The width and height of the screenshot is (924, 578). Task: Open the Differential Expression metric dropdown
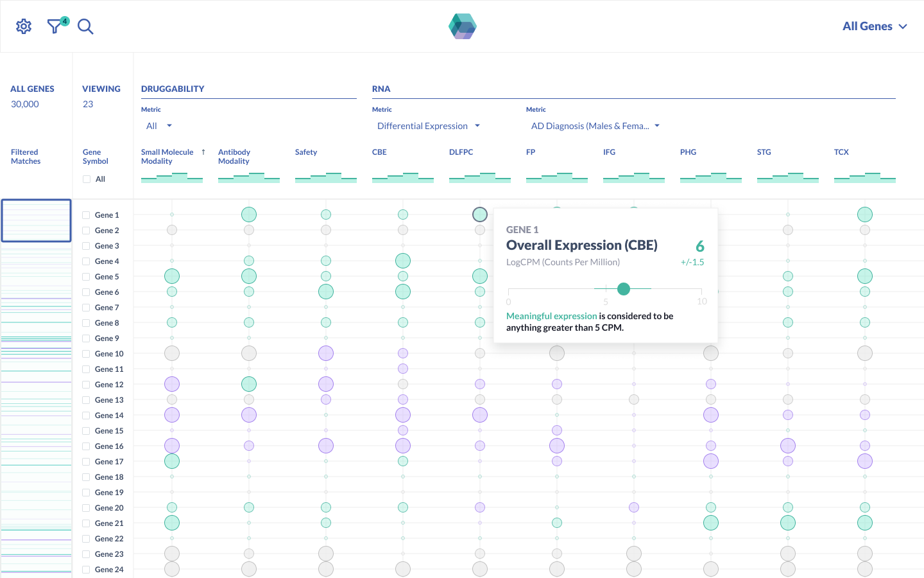[x=428, y=126]
